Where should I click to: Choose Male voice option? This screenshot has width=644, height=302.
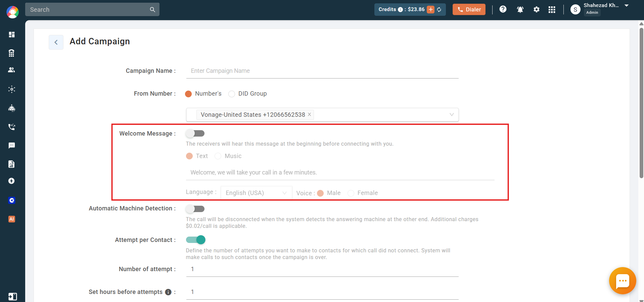[x=320, y=193]
